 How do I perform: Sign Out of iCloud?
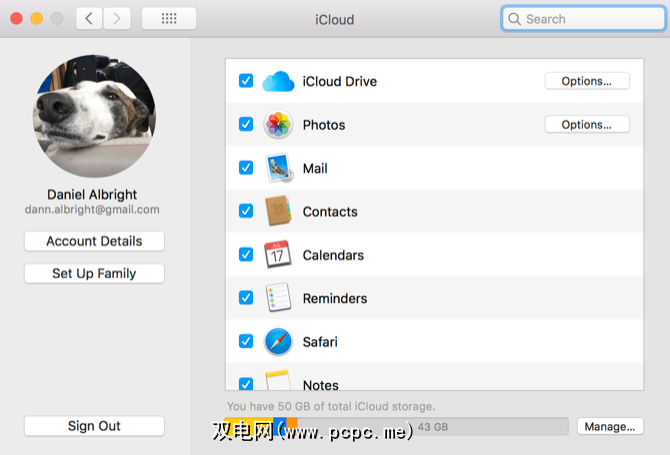point(94,426)
